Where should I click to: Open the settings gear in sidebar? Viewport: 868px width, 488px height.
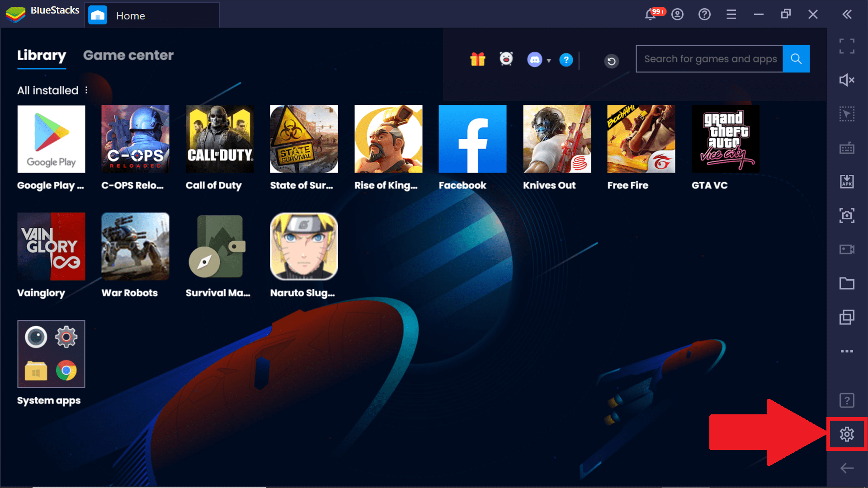click(x=847, y=434)
